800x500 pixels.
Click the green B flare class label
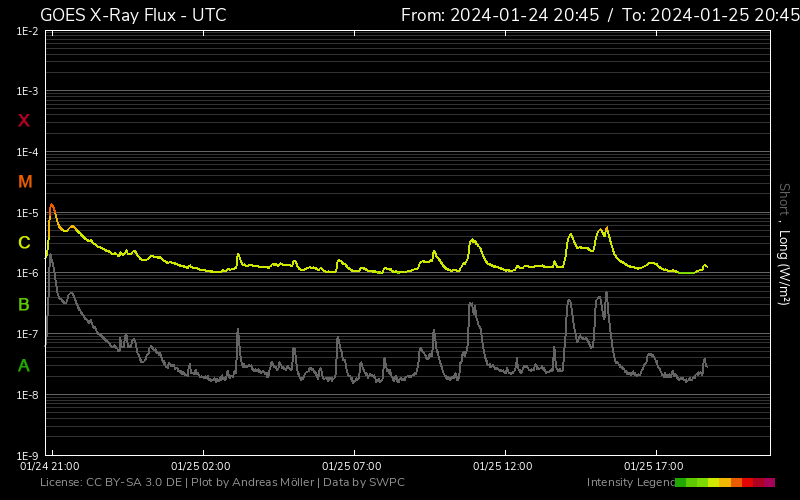(24, 304)
